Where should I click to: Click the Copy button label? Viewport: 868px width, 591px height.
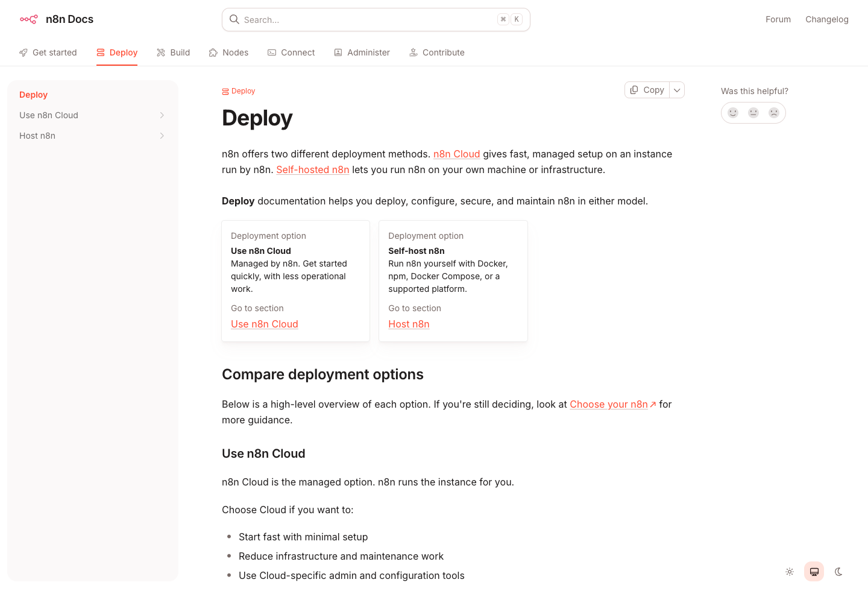[653, 90]
